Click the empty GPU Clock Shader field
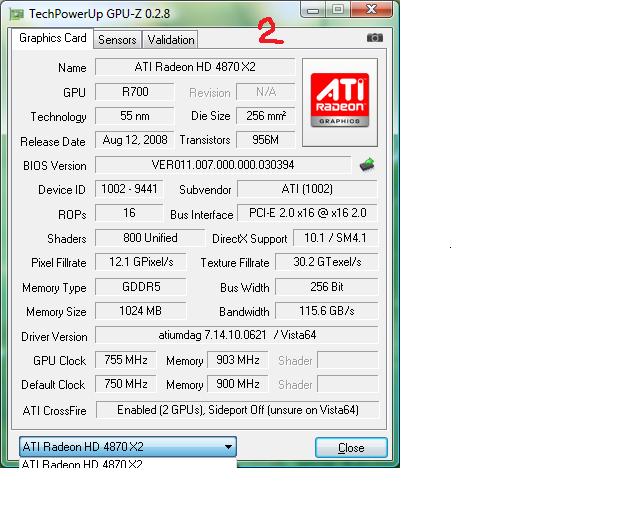Screen dimensions: 640x531 tap(348, 360)
